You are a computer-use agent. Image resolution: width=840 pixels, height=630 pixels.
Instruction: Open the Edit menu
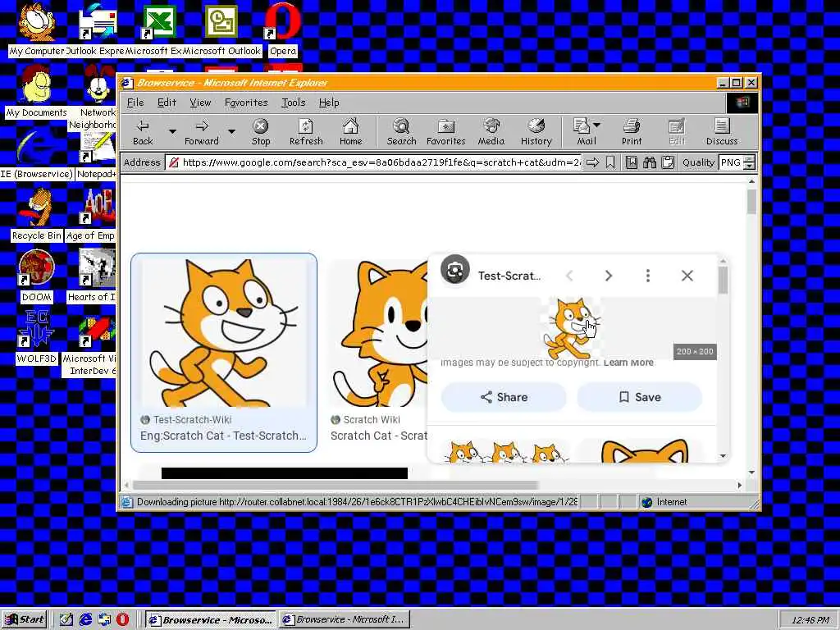pos(167,103)
